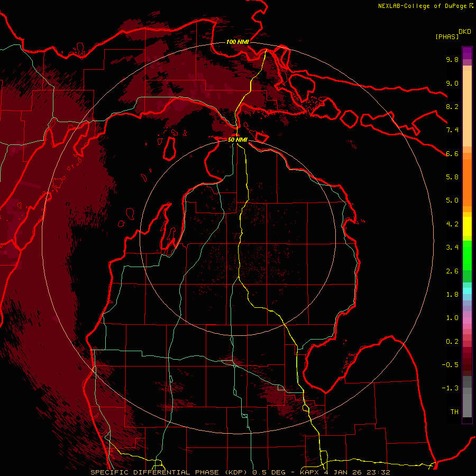Viewport: 476px width, 476px height.
Task: Click the purple segment atop the color bar
Action: pos(467,53)
